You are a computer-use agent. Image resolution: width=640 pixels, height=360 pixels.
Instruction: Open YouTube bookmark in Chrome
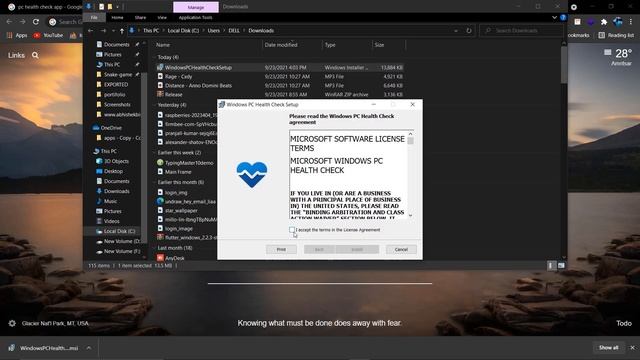[x=49, y=36]
